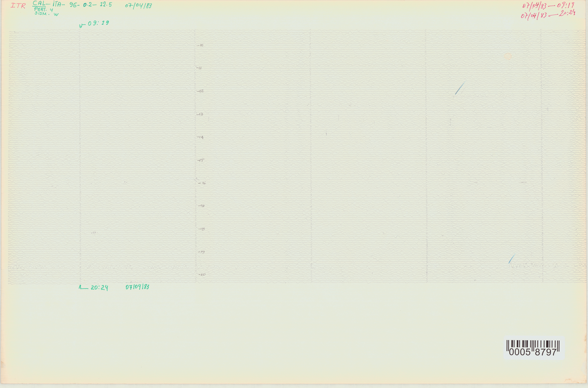The image size is (588, 388).
Task: Click the "-19" hour mark on the trace
Action: [201, 252]
